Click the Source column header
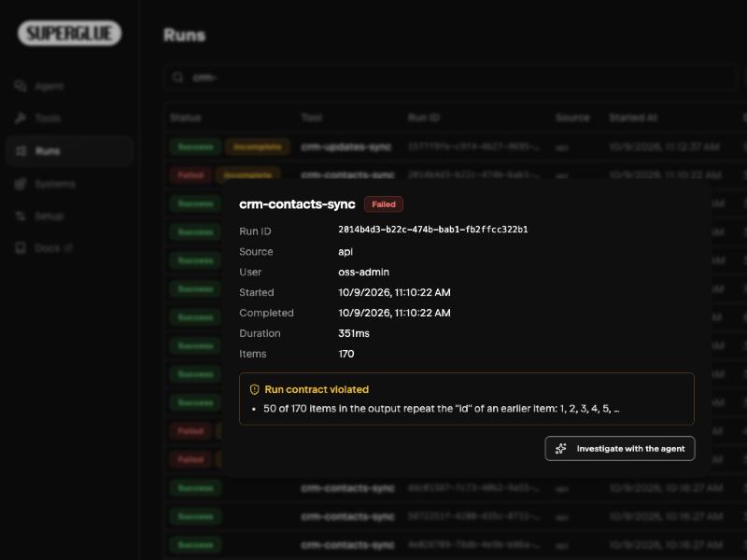 (572, 118)
